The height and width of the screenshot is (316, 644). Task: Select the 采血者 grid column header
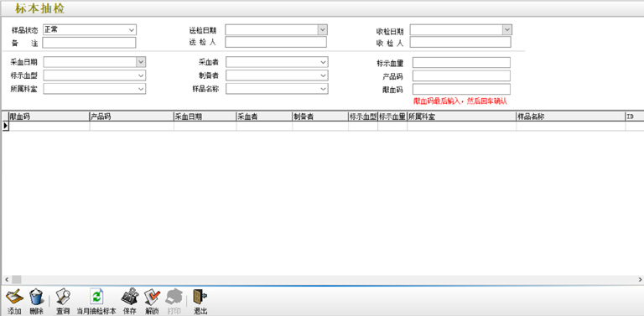[x=264, y=117]
